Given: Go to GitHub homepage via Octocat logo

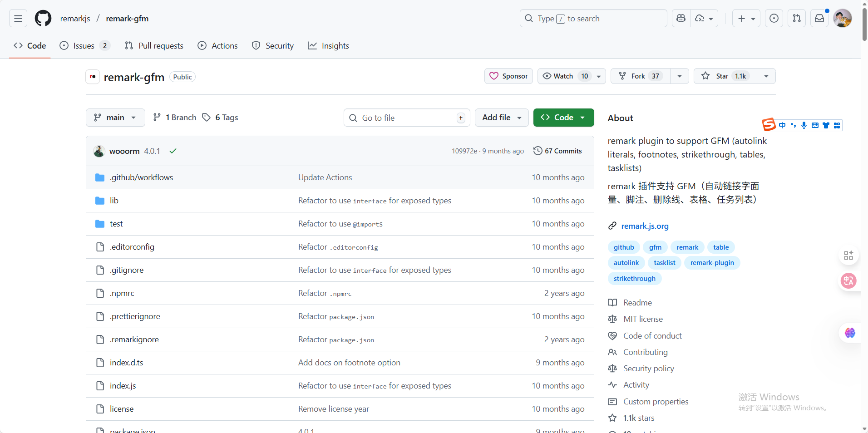Looking at the screenshot, I should [x=43, y=19].
